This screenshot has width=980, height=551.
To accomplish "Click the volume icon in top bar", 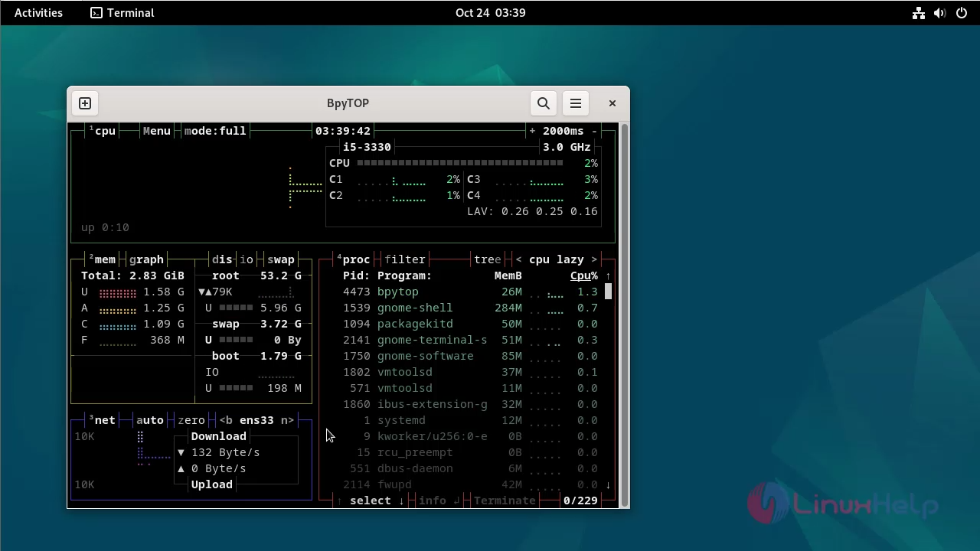I will coord(940,12).
